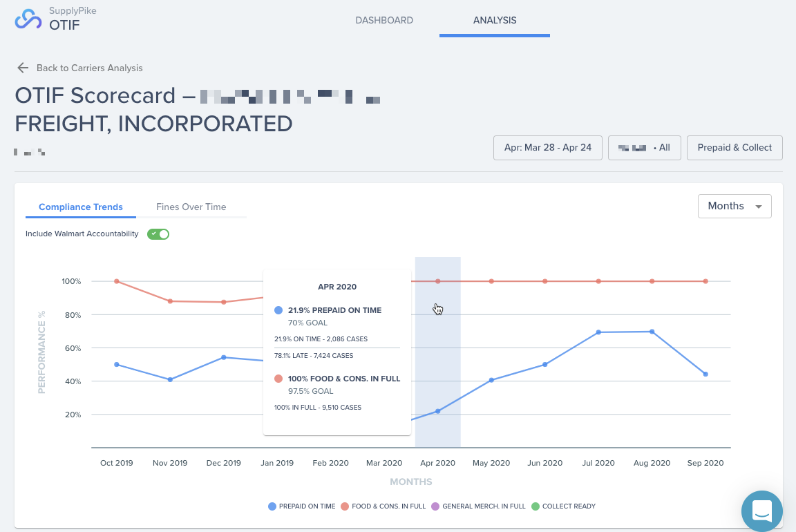Expand the Months dropdown

(735, 206)
